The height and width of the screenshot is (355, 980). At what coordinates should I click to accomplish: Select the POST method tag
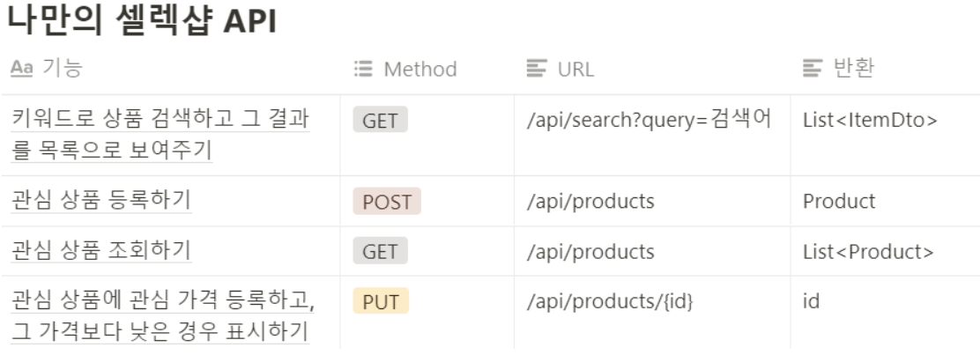(387, 201)
